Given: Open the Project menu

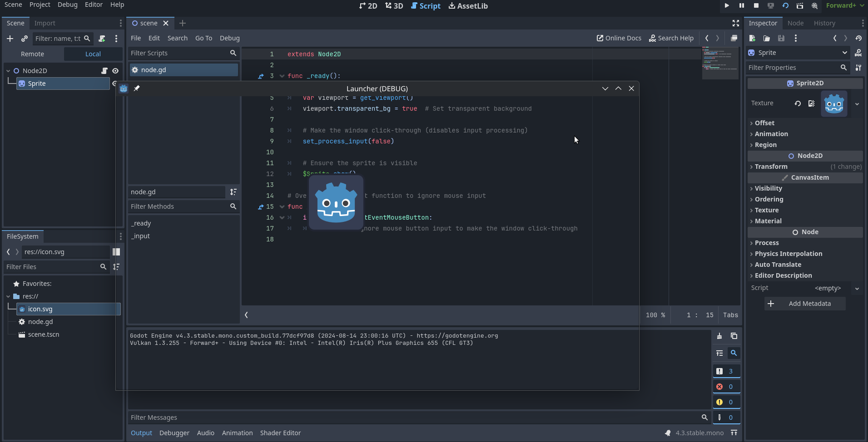Looking at the screenshot, I should pyautogui.click(x=40, y=5).
